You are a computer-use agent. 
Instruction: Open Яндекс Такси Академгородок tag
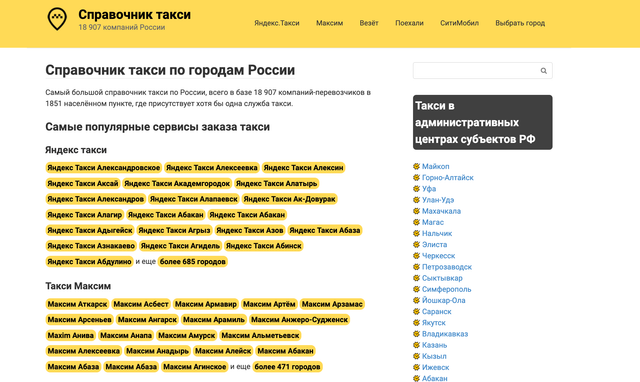point(177,184)
